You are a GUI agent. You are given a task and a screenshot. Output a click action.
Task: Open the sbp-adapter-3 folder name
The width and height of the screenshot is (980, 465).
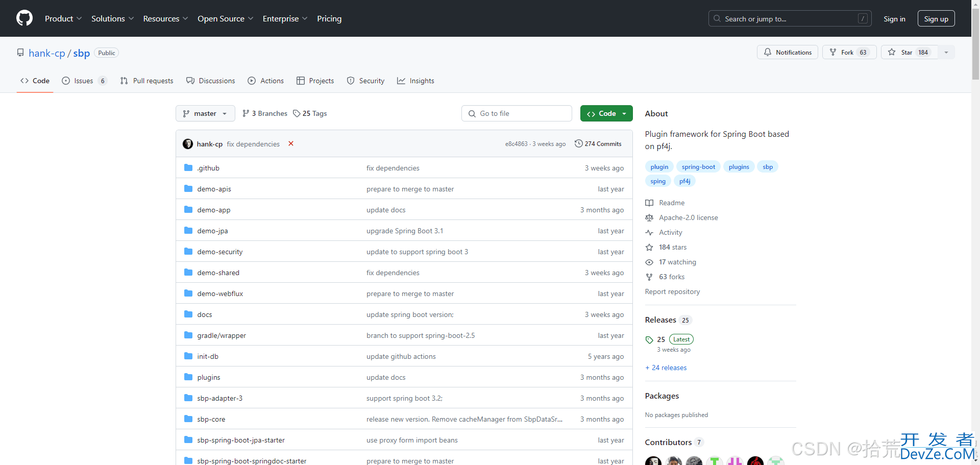pyautogui.click(x=220, y=398)
